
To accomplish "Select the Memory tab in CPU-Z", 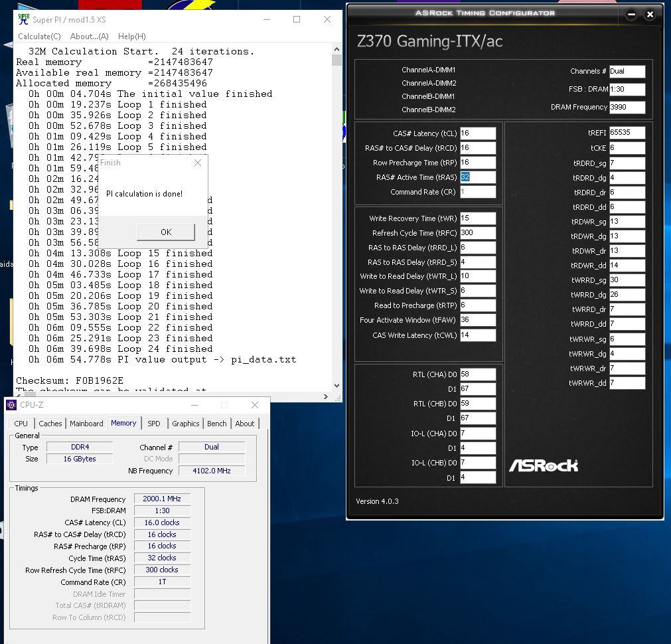I will coord(123,423).
